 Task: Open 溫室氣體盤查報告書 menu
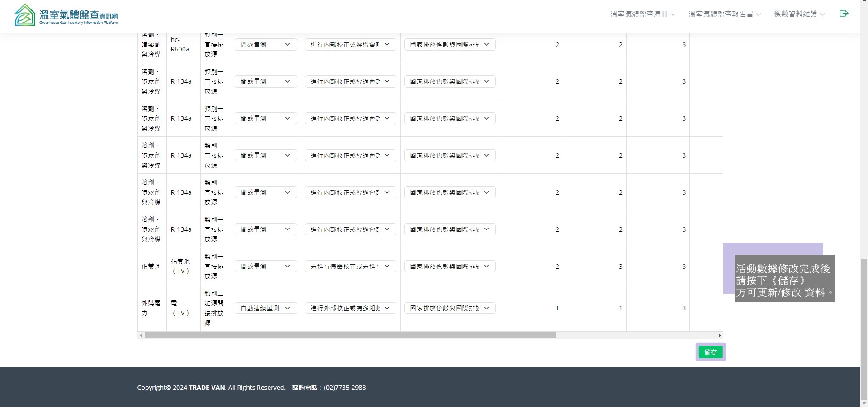(x=724, y=14)
